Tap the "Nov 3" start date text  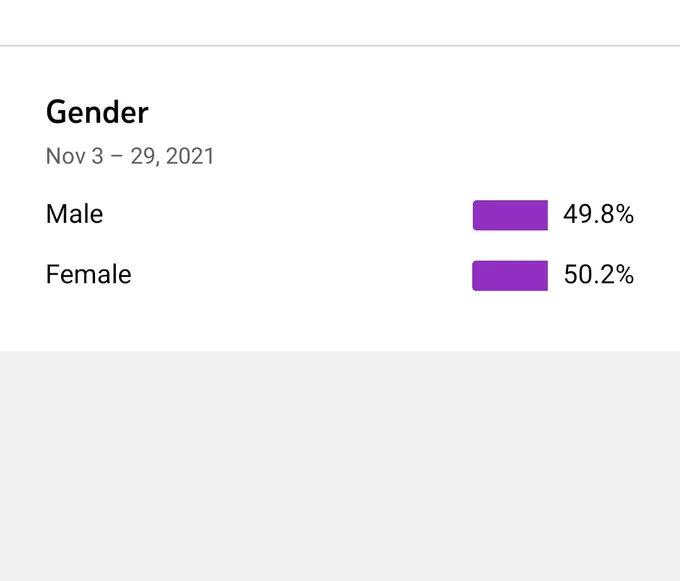click(75, 156)
